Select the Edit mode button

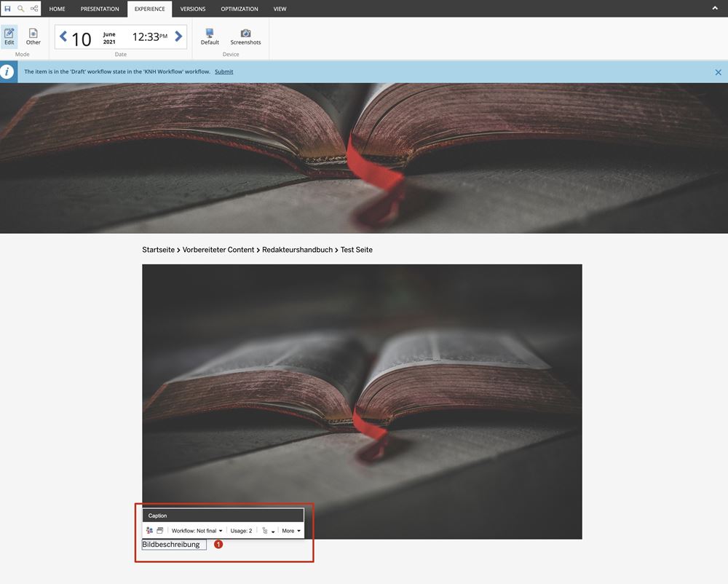click(x=9, y=36)
